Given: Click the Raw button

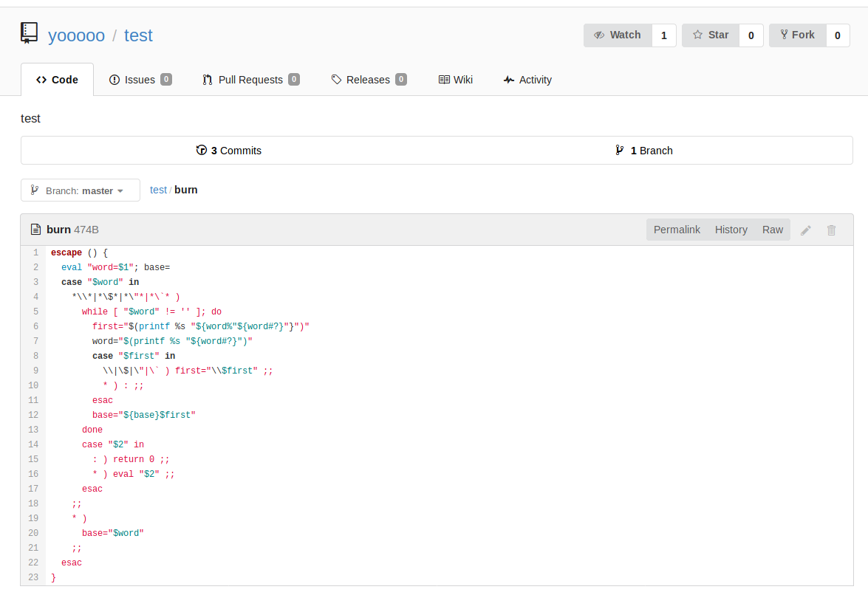Looking at the screenshot, I should click(x=772, y=230).
